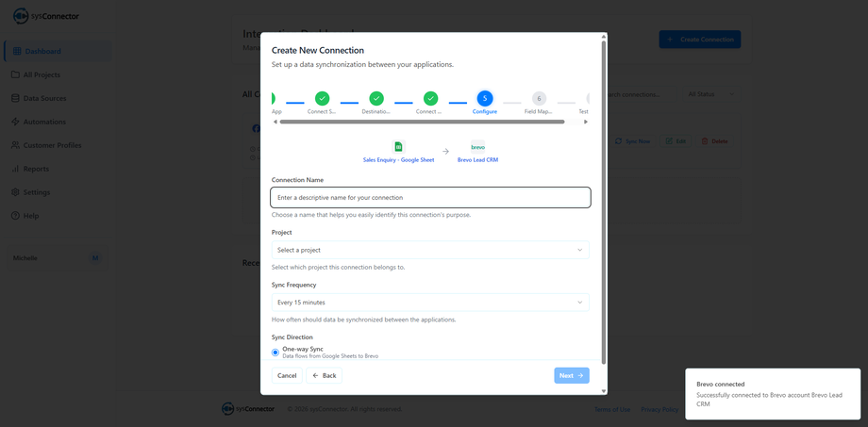
Task: Jump to step 6 Field Mapping
Action: (539, 103)
